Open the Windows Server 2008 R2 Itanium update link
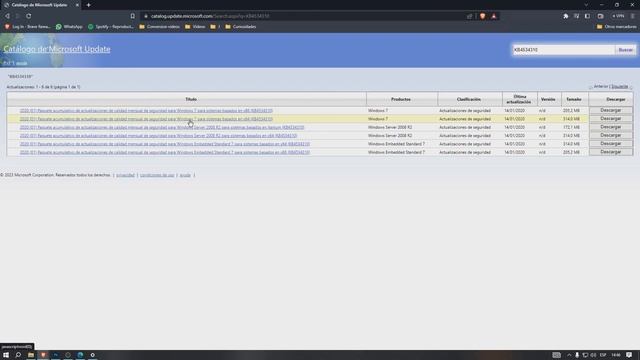This screenshot has height=360, width=640. tap(162, 127)
